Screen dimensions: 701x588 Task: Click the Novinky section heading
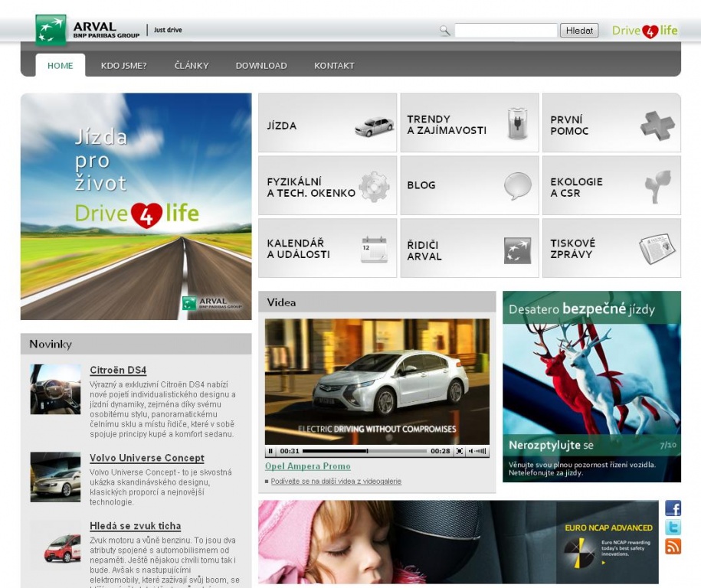(51, 344)
